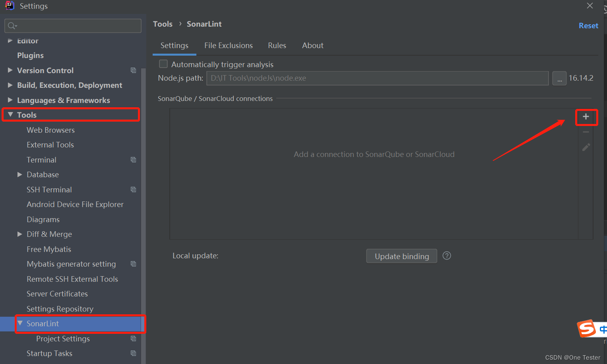Click the minus remove connection icon
The width and height of the screenshot is (607, 364).
click(586, 132)
